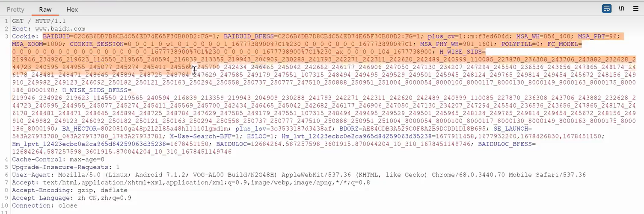Click the BDORZ cookie name
This screenshot has height=214, width=644.
349,129
